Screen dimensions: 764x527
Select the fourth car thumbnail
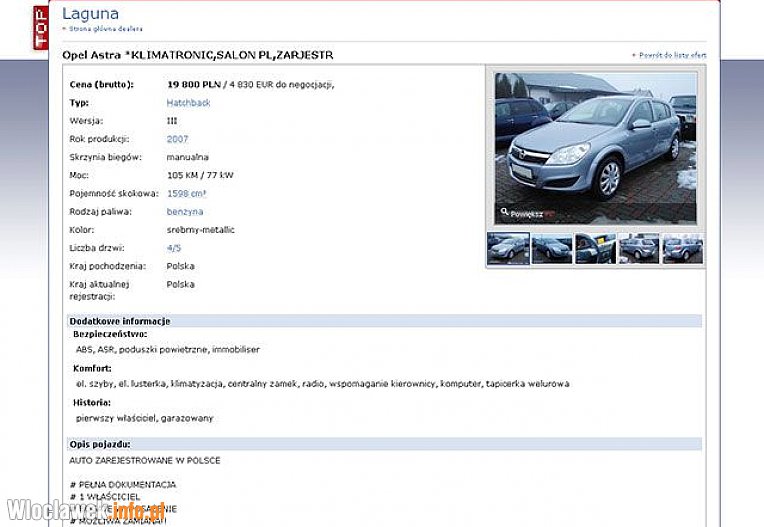tap(639, 248)
